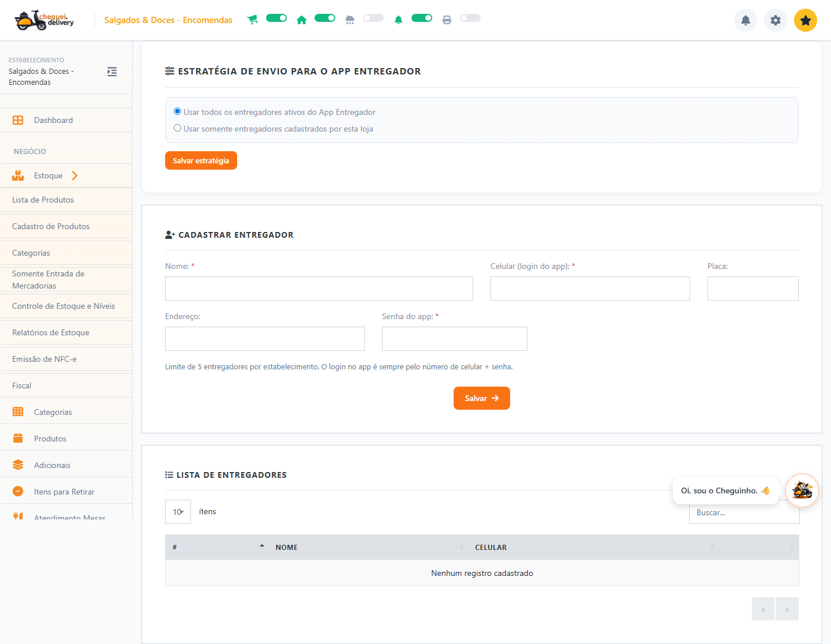Click the Itens para Retirar minus icon
The height and width of the screenshot is (644, 831).
click(18, 491)
